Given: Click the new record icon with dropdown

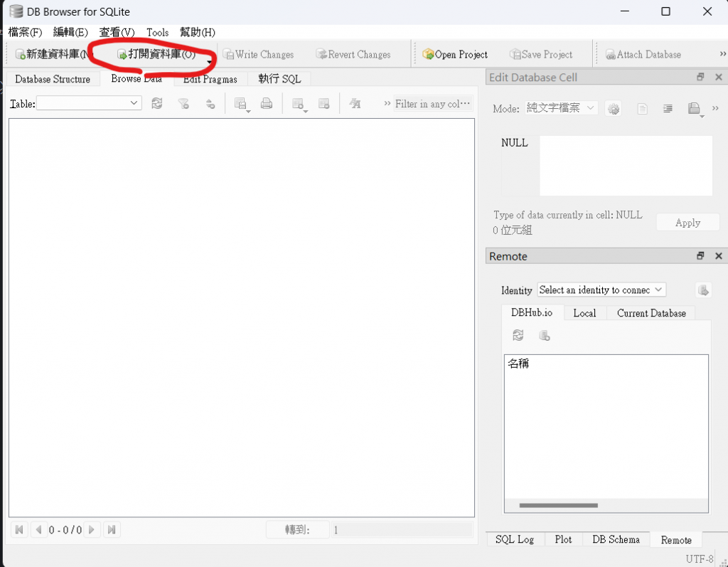Looking at the screenshot, I should tap(299, 104).
